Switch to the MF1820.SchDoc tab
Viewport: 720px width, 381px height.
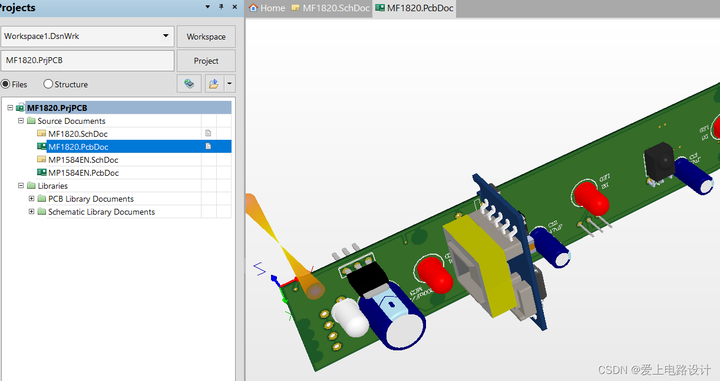point(331,8)
